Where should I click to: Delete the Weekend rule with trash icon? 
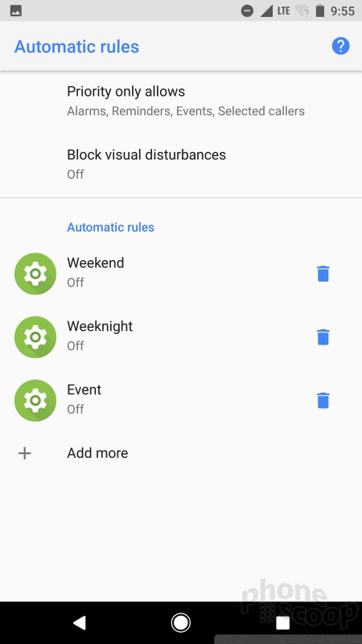click(323, 274)
